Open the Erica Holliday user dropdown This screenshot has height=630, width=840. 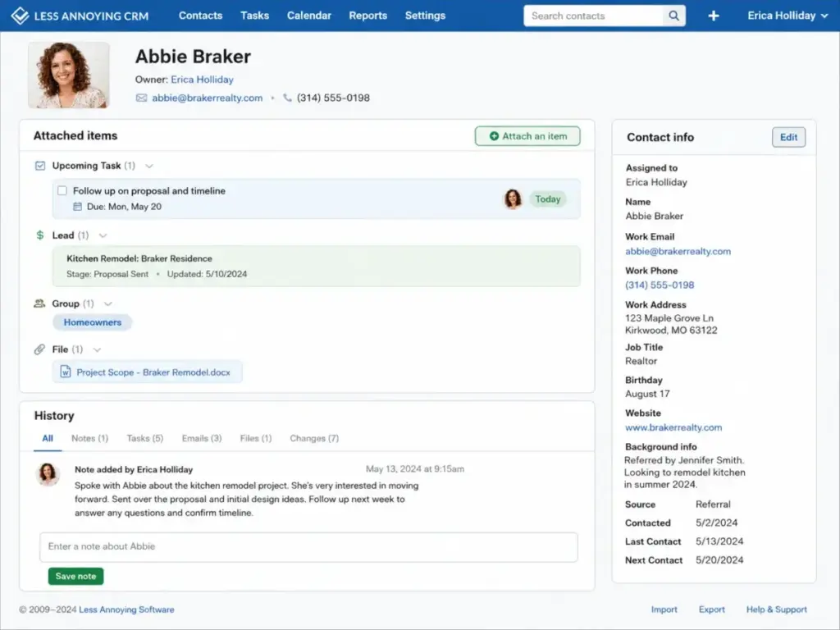(x=787, y=16)
